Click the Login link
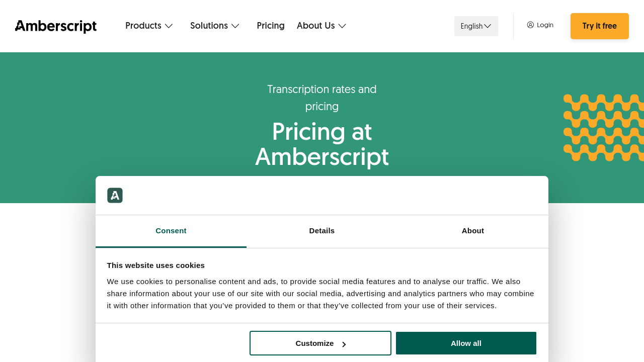The height and width of the screenshot is (362, 644). tap(545, 24)
